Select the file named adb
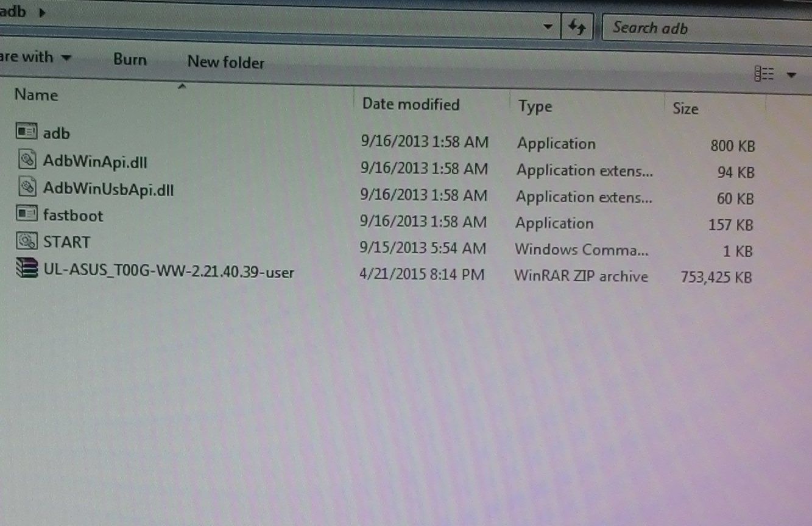The height and width of the screenshot is (526, 812). point(56,133)
